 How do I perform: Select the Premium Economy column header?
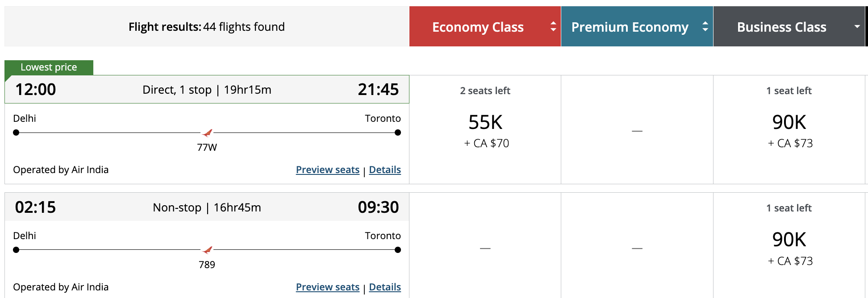pyautogui.click(x=630, y=27)
